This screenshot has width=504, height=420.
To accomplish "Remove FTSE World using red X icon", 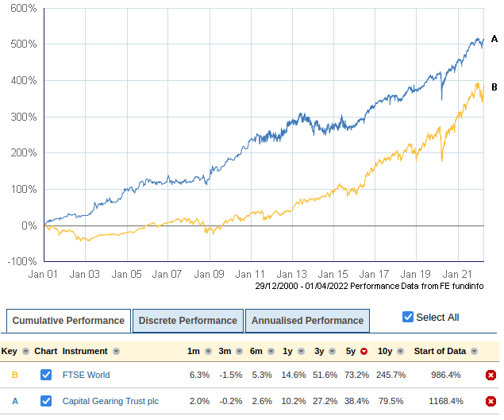I will 491,375.
